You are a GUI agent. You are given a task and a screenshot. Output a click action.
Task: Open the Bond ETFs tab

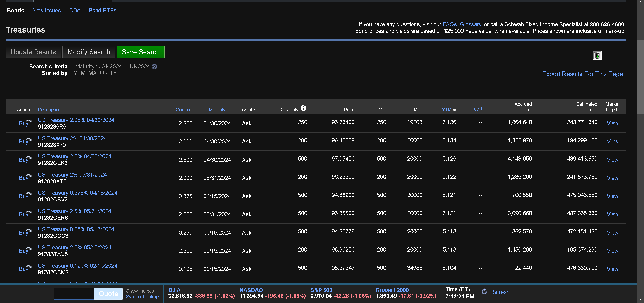click(x=103, y=11)
